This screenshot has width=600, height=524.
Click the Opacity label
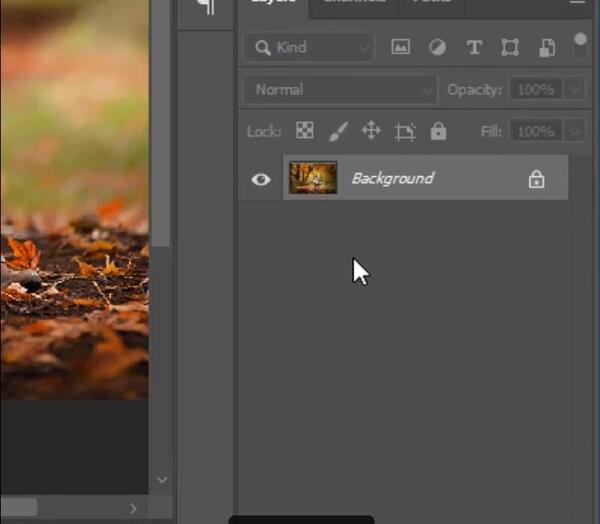474,90
